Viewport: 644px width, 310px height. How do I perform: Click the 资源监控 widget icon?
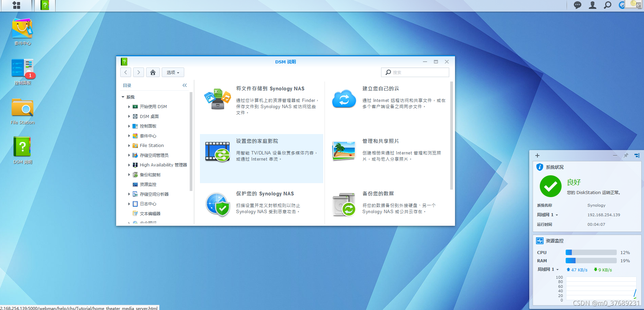pyautogui.click(x=540, y=241)
